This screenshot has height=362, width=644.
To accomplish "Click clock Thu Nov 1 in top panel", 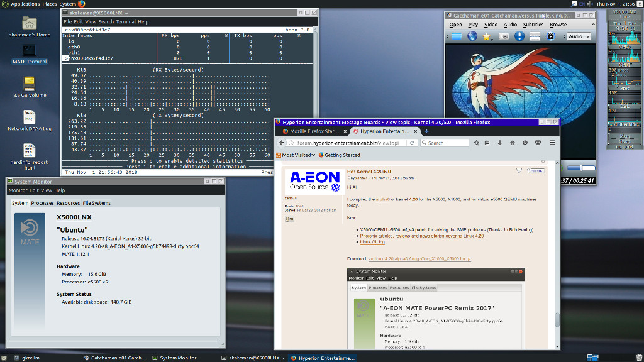I will [x=615, y=4].
